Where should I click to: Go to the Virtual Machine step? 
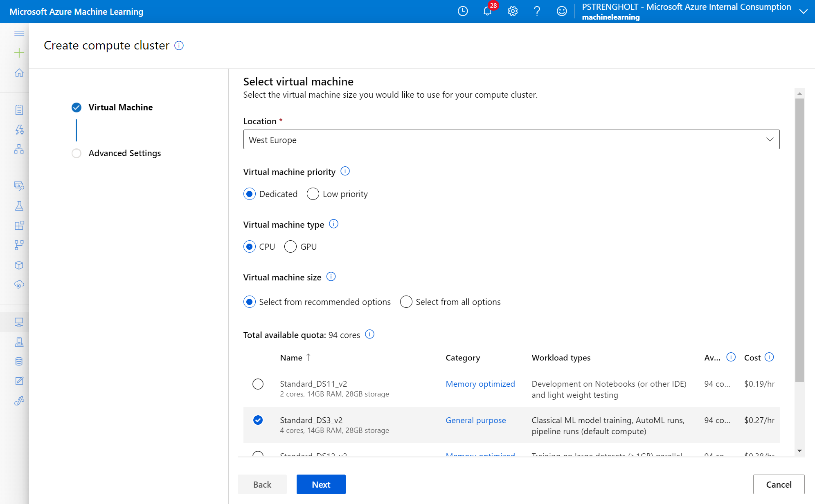120,108
